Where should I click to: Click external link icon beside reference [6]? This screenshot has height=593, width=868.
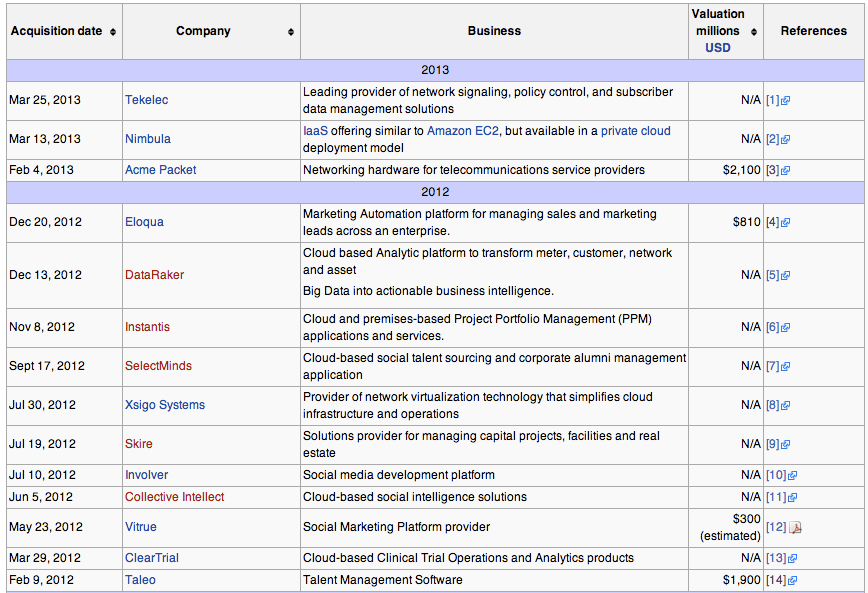tap(786, 328)
